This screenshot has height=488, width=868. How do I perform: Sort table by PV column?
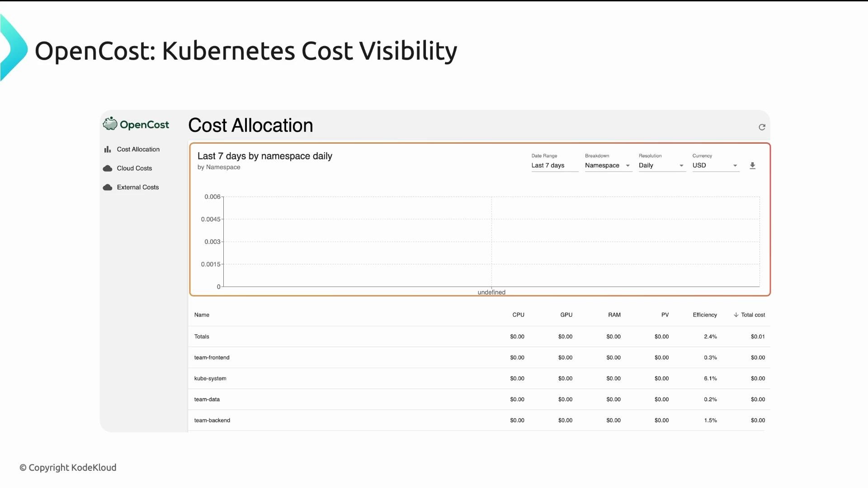coord(665,315)
